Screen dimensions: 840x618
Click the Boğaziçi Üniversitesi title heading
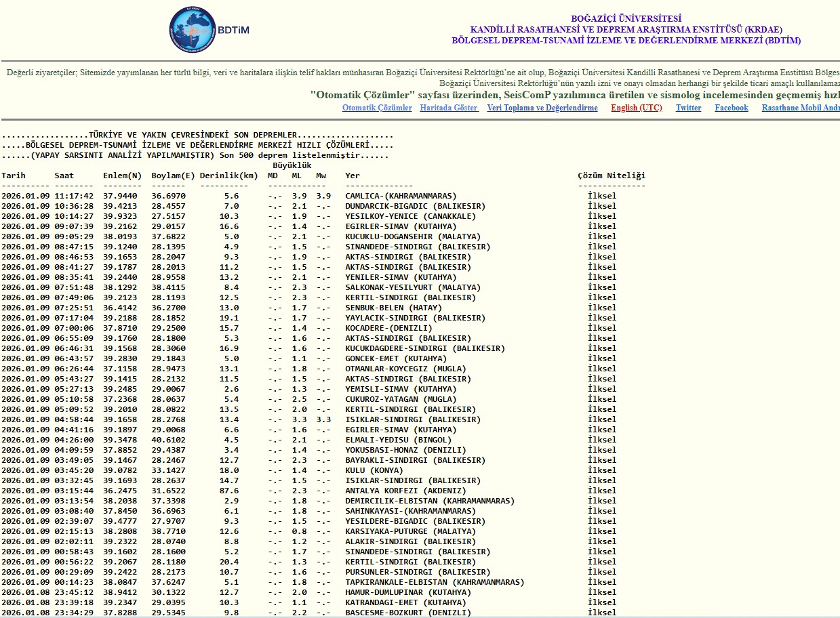[626, 19]
